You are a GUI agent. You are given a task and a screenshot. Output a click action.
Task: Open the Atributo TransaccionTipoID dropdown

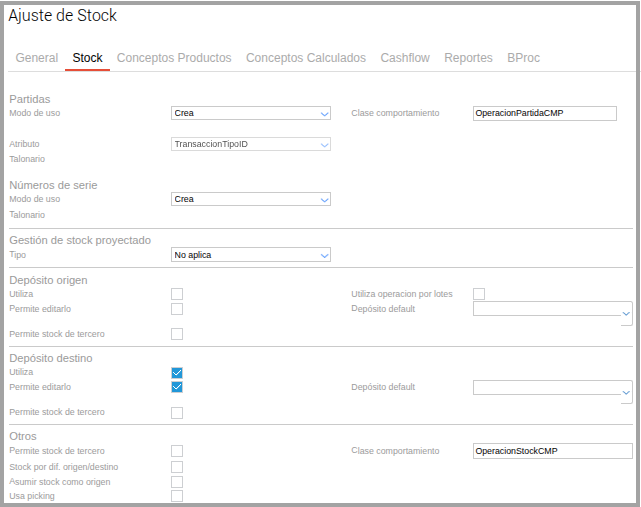point(251,144)
